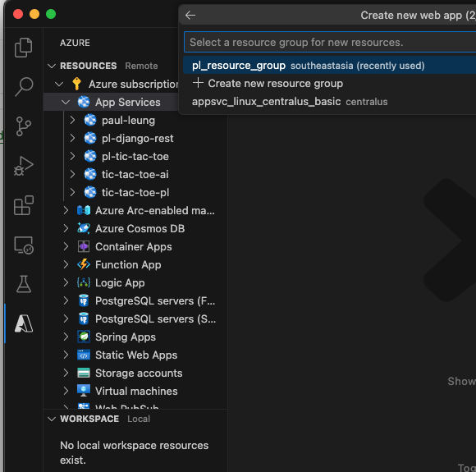Open the Testing flask icon
476x472 pixels.
(x=23, y=284)
